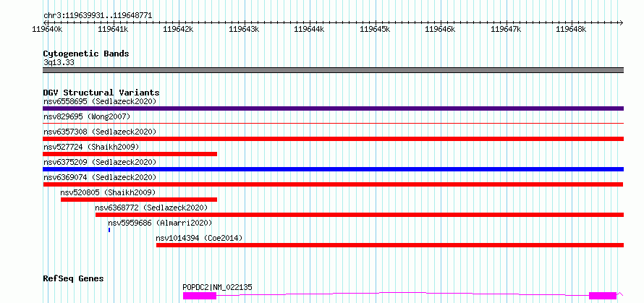Click the chr3:119639931..119648771 region label
The image size is (644, 303).
pos(98,16)
